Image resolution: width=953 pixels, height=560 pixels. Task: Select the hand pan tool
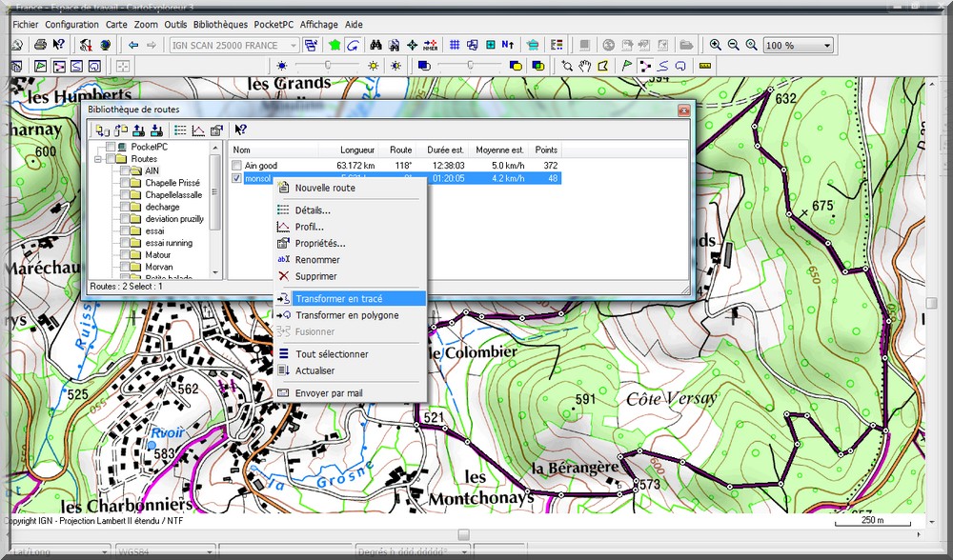(x=585, y=67)
